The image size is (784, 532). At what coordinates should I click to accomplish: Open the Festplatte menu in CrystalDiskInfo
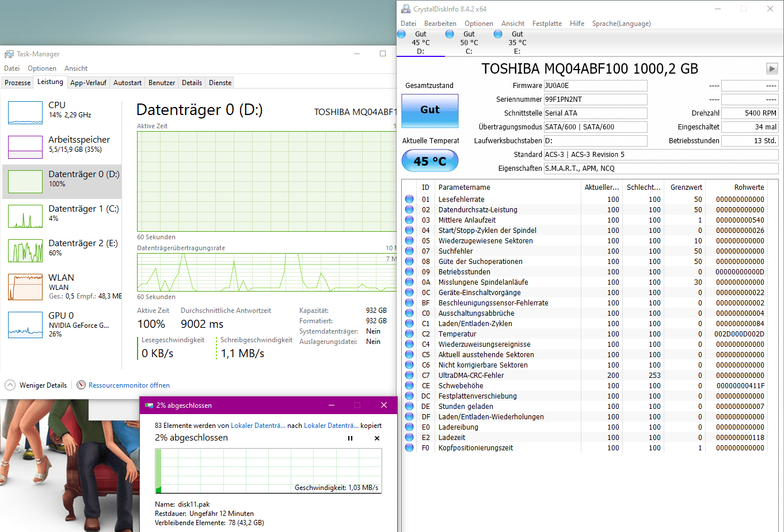[x=547, y=24]
